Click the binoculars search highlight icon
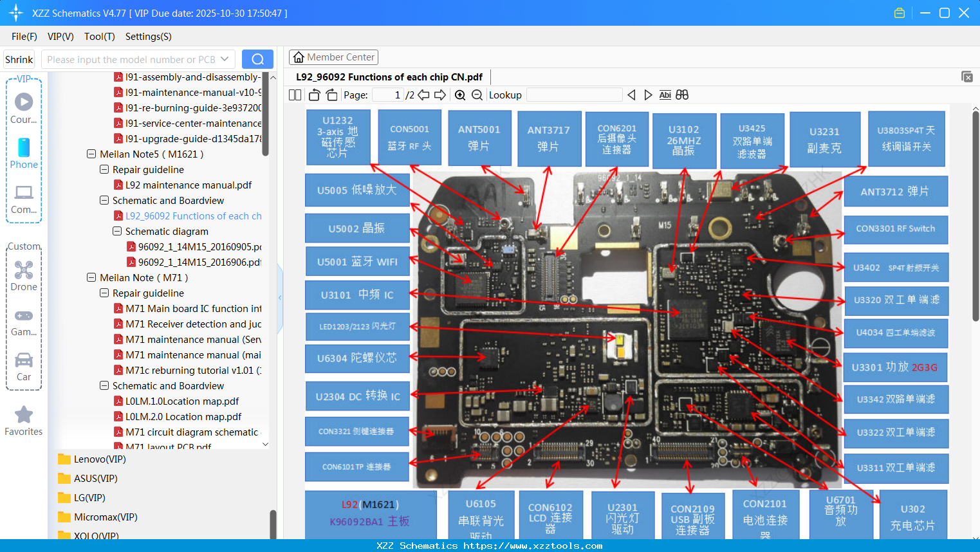Image resolution: width=980 pixels, height=552 pixels. pos(682,95)
